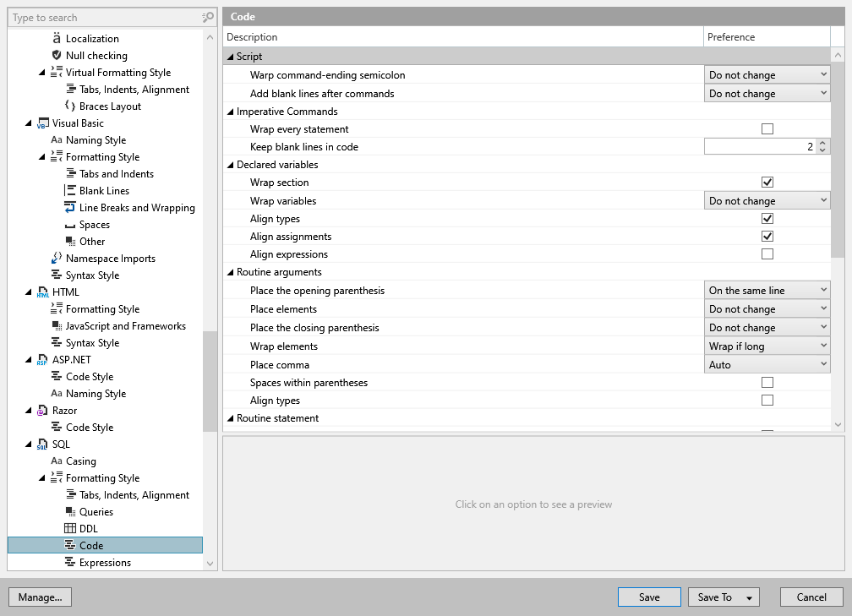Click the Tabs and Indents icon
This screenshot has height=616, width=852.
tap(71, 173)
